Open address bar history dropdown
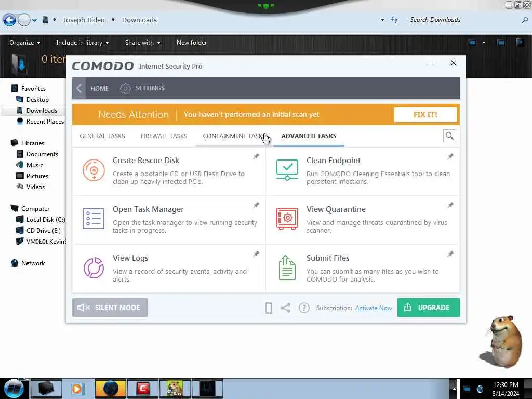 (382, 20)
